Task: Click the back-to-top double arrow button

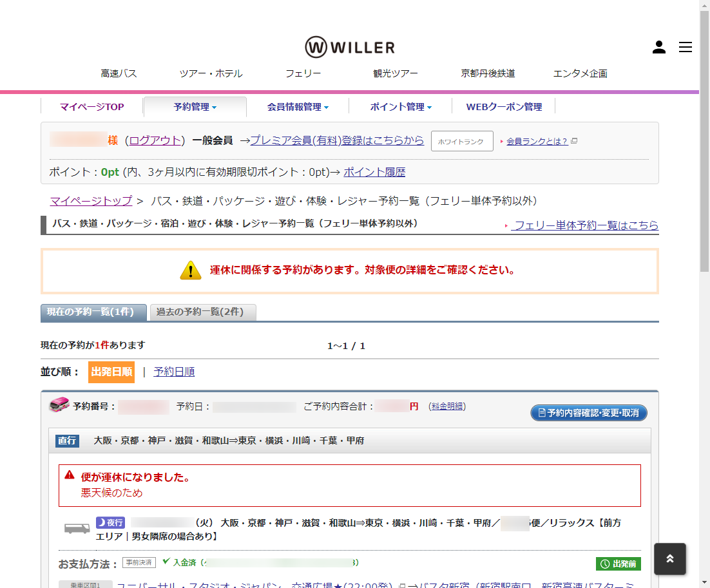Action: click(669, 558)
